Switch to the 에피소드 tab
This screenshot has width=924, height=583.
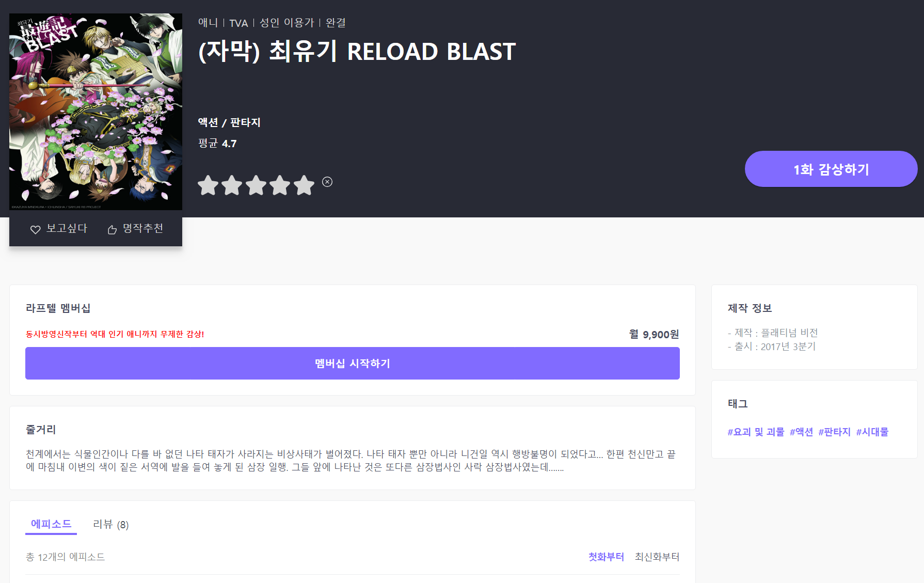[51, 524]
